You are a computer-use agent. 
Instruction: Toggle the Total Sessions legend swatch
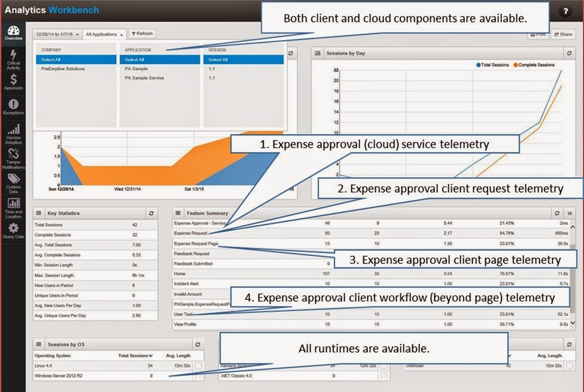coord(478,65)
